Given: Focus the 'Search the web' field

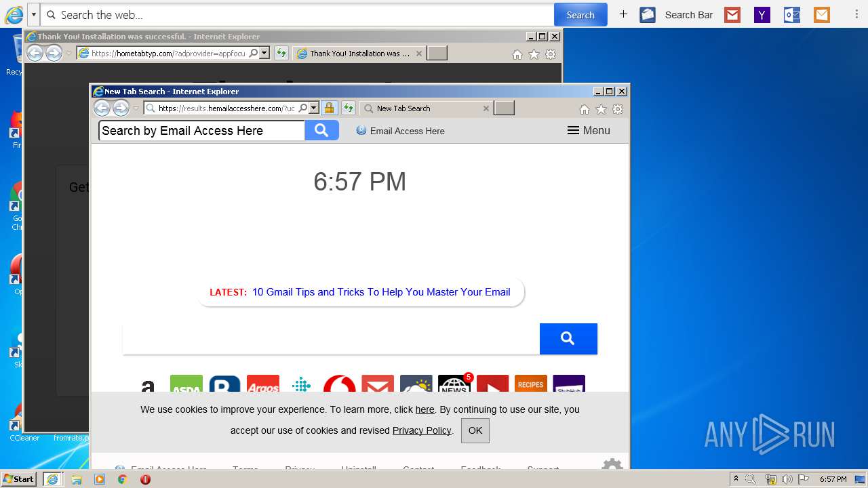Looking at the screenshot, I should pos(297,15).
